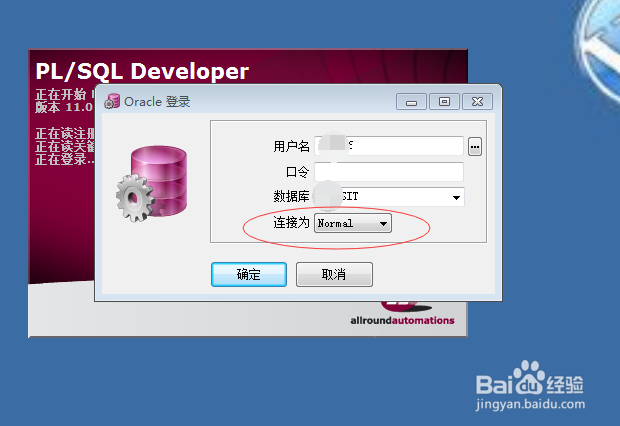Close the Oracle 登录 dialog window
Image resolution: width=620 pixels, height=426 pixels.
(x=478, y=102)
